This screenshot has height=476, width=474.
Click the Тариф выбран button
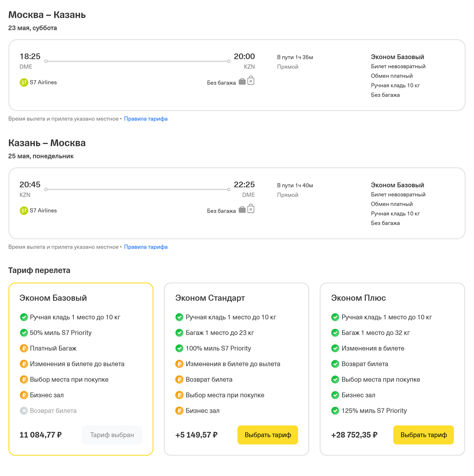[x=112, y=435]
